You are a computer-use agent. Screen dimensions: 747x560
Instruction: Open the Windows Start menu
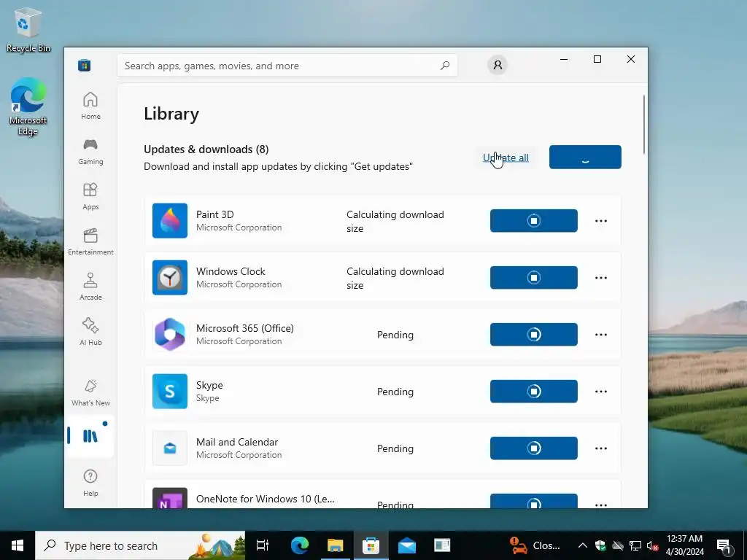click(x=18, y=545)
